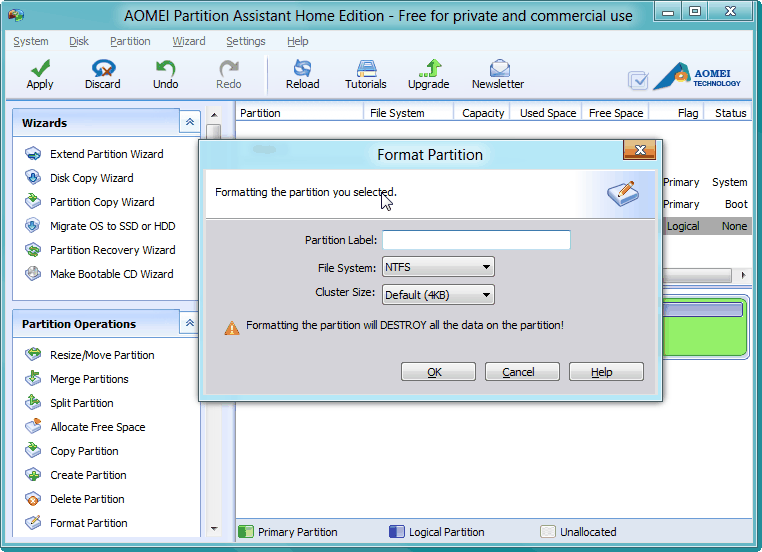Open the System menu
The width and height of the screenshot is (762, 552).
31,41
